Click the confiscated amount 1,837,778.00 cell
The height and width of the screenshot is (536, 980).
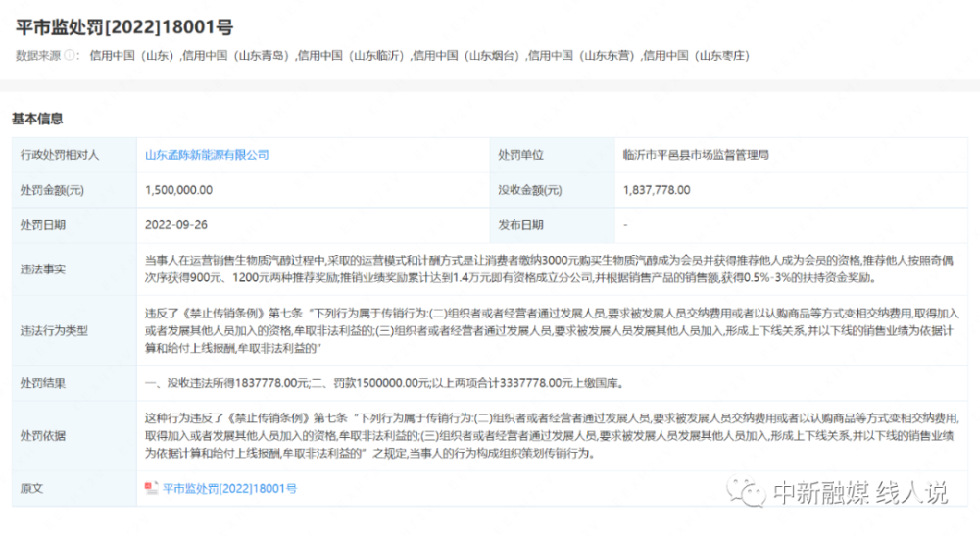791,190
